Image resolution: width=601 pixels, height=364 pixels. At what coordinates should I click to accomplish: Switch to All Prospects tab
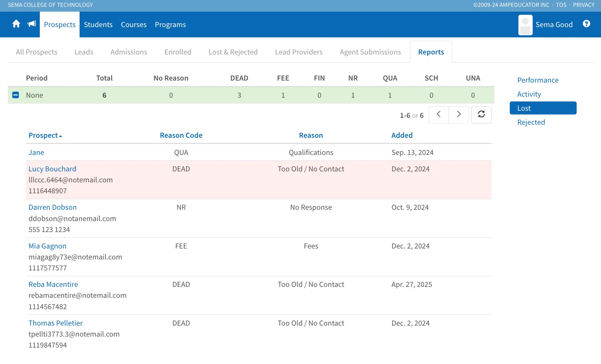coord(37,52)
